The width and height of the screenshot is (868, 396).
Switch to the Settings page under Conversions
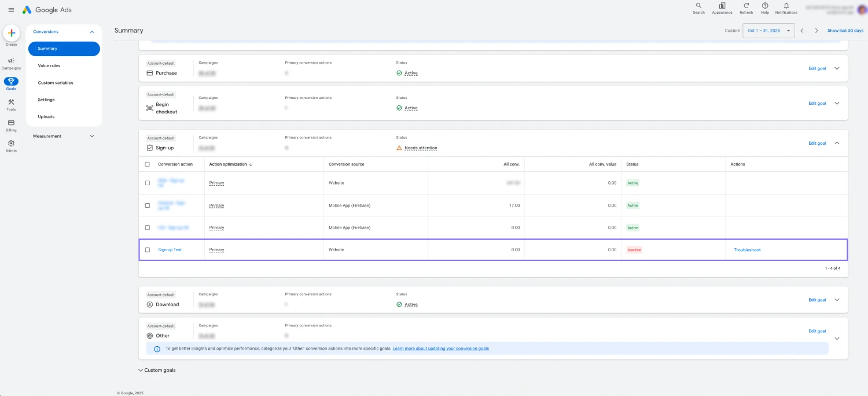click(x=46, y=100)
